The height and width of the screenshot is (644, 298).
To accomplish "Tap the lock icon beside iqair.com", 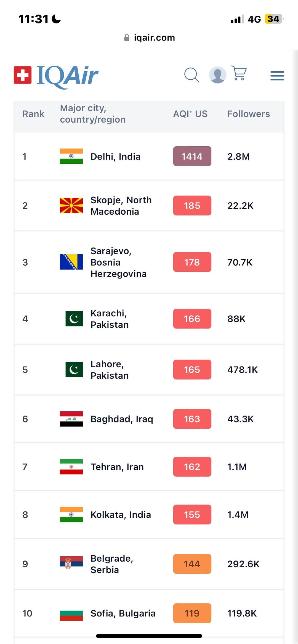I will [x=127, y=37].
